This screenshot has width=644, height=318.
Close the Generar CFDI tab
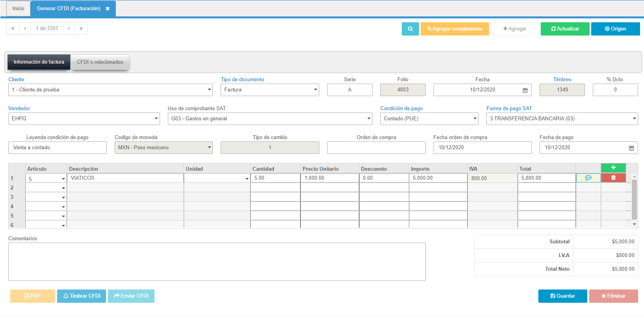[x=108, y=9]
